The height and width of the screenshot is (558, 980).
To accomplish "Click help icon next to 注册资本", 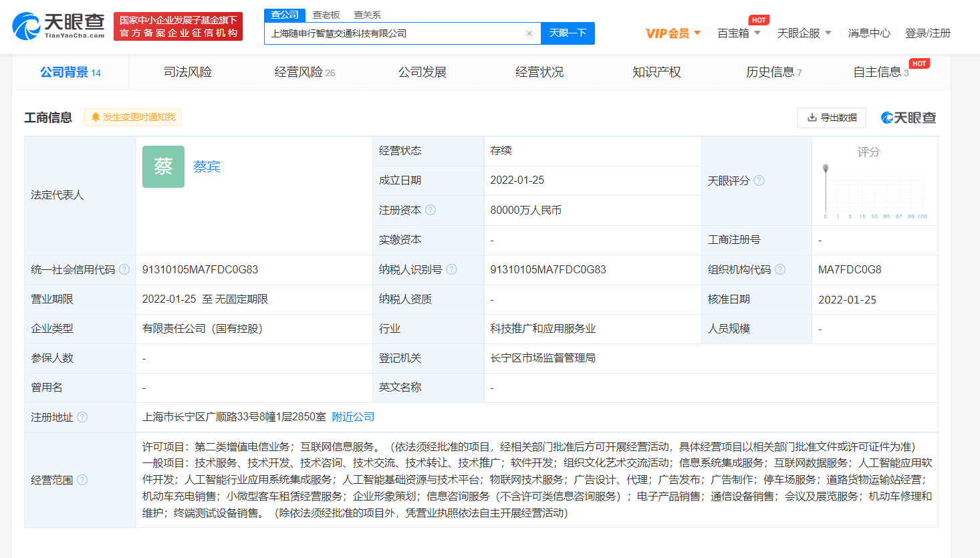I will pos(431,210).
